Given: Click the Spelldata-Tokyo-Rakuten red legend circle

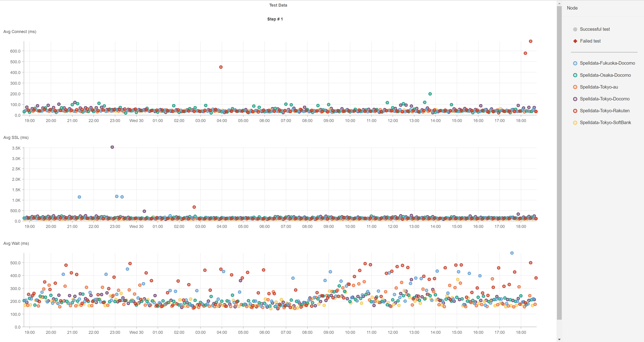Looking at the screenshot, I should (x=575, y=111).
